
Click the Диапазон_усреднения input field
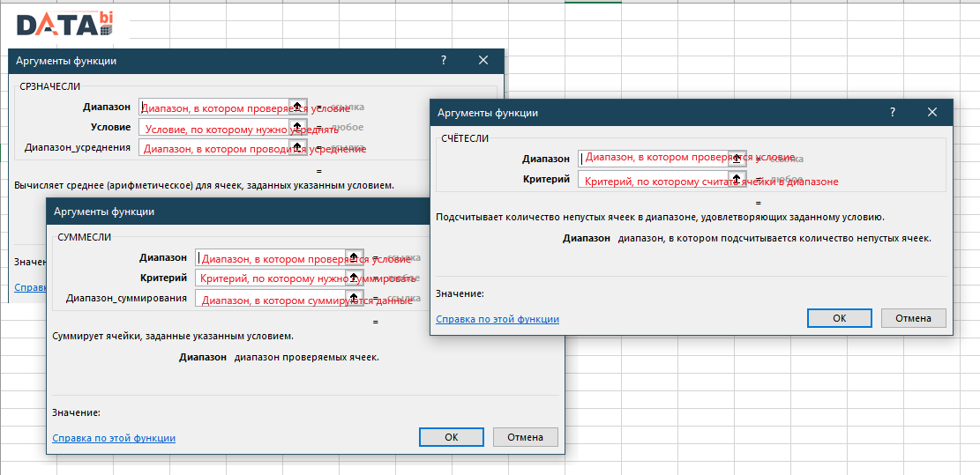[214, 148]
